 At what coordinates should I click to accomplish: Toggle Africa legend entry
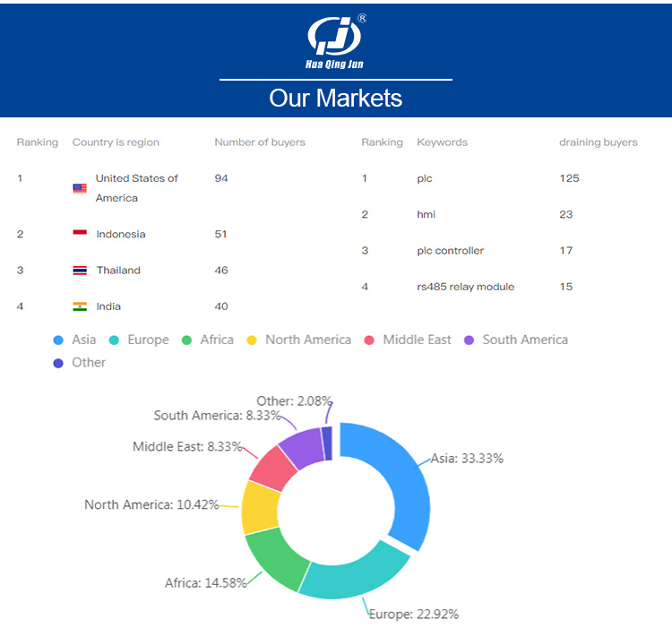pyautogui.click(x=208, y=340)
